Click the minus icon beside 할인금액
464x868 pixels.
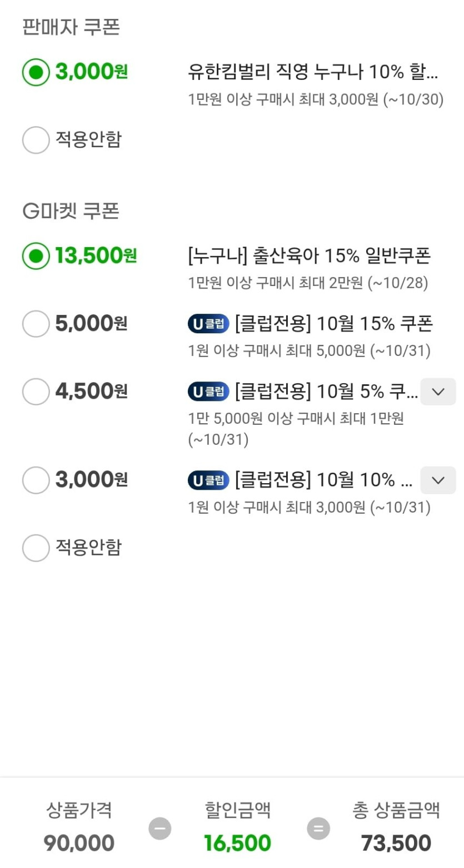point(160,829)
